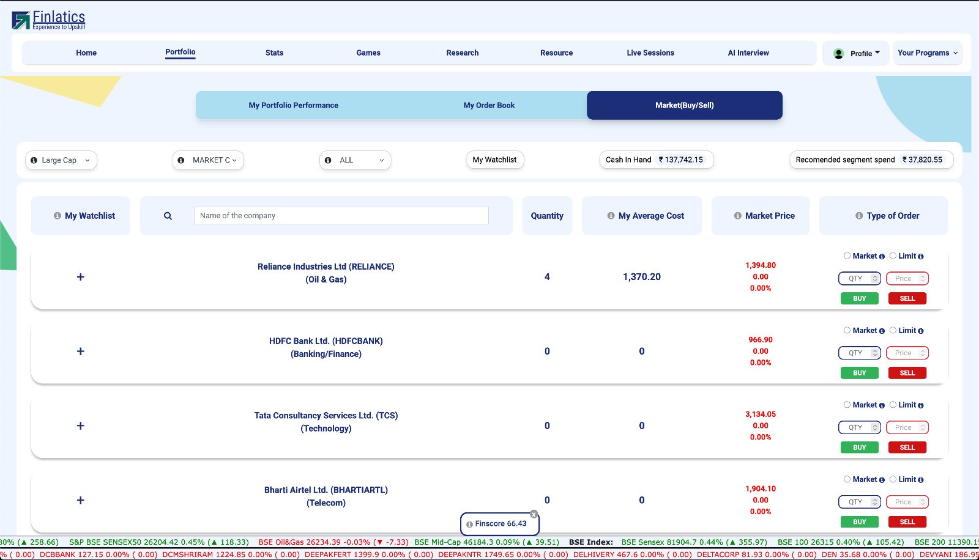Viewport: 979px width, 560px height.
Task: Click the search magnifier icon
Action: pos(168,216)
